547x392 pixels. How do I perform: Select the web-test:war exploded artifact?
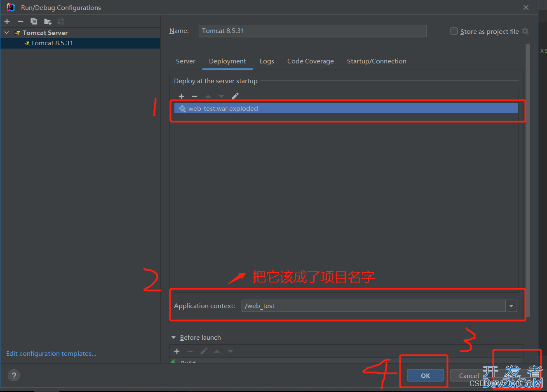click(x=346, y=108)
